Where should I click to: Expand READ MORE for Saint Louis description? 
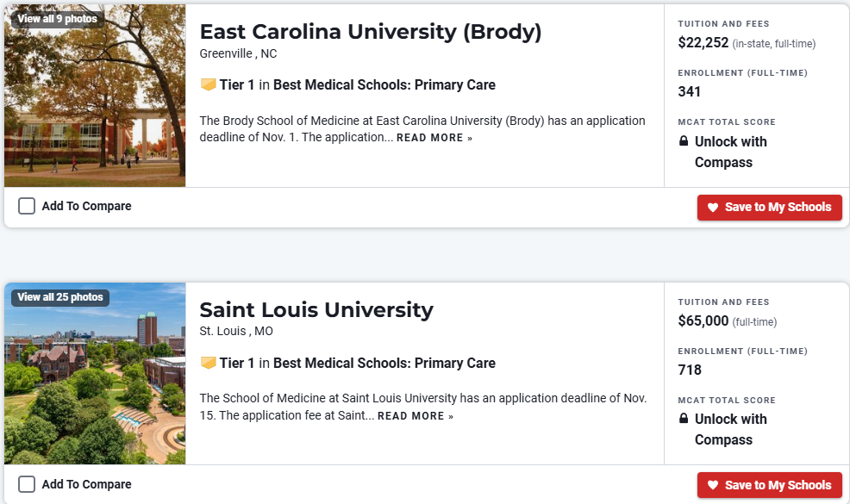pyautogui.click(x=415, y=416)
